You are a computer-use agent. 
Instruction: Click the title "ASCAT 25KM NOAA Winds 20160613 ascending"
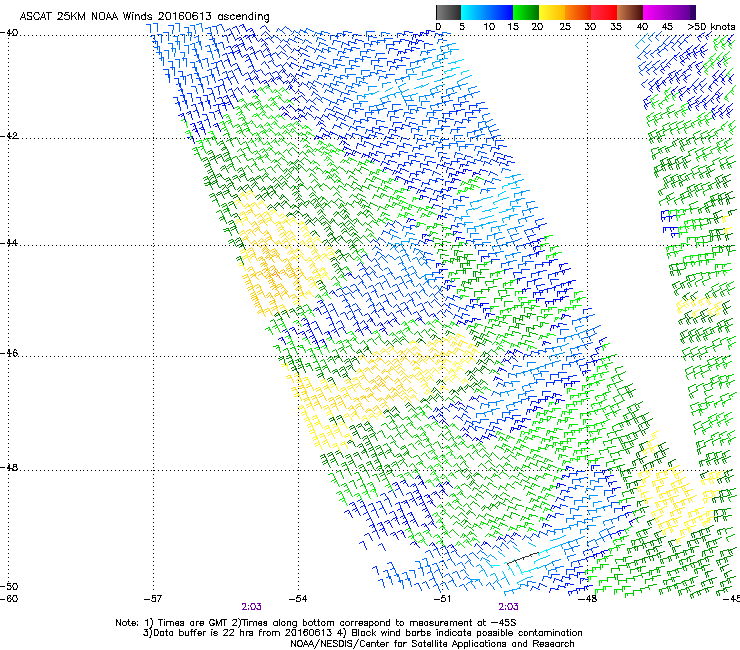pos(144,17)
